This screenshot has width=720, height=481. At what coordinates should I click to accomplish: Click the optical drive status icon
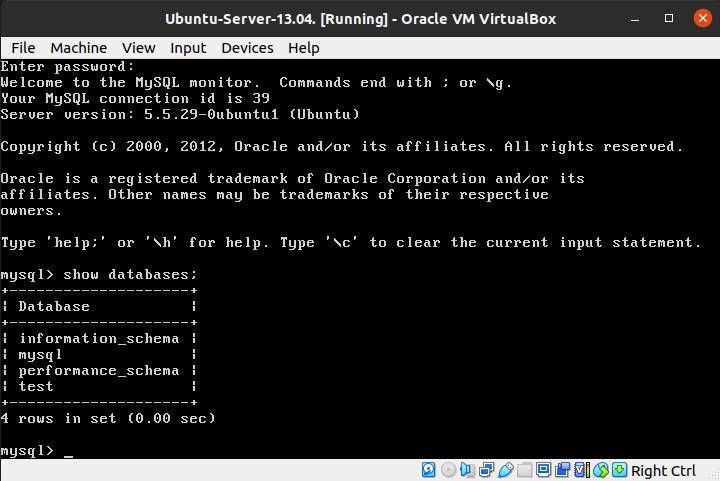click(448, 470)
